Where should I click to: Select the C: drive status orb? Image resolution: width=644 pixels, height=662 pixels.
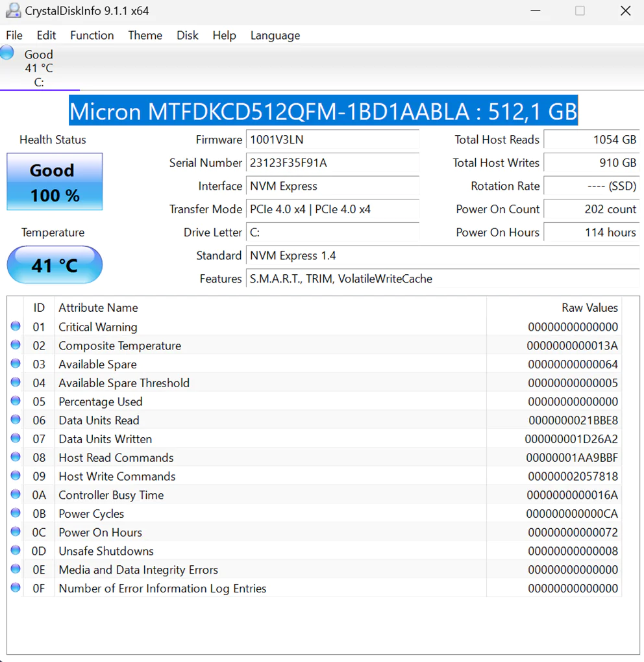coord(6,53)
